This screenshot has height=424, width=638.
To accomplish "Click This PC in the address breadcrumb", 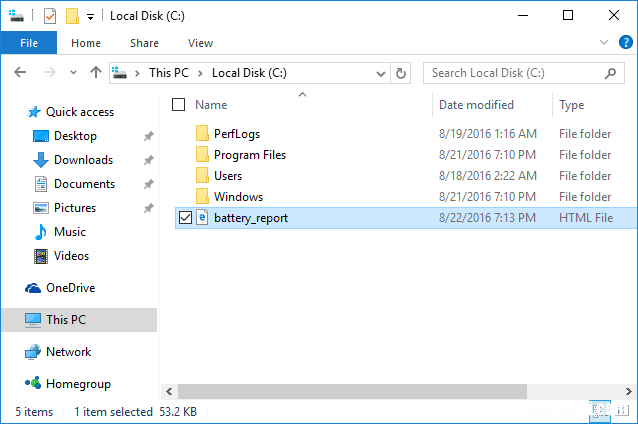I will pos(169,73).
